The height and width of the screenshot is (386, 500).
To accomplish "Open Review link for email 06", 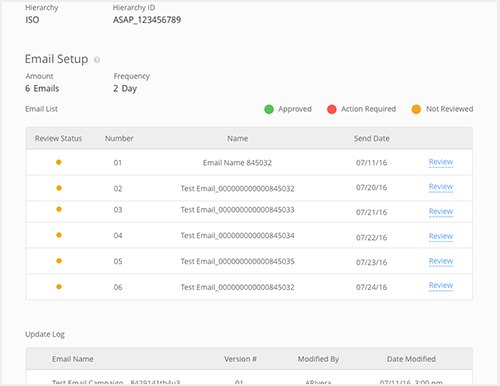I will [x=441, y=286].
